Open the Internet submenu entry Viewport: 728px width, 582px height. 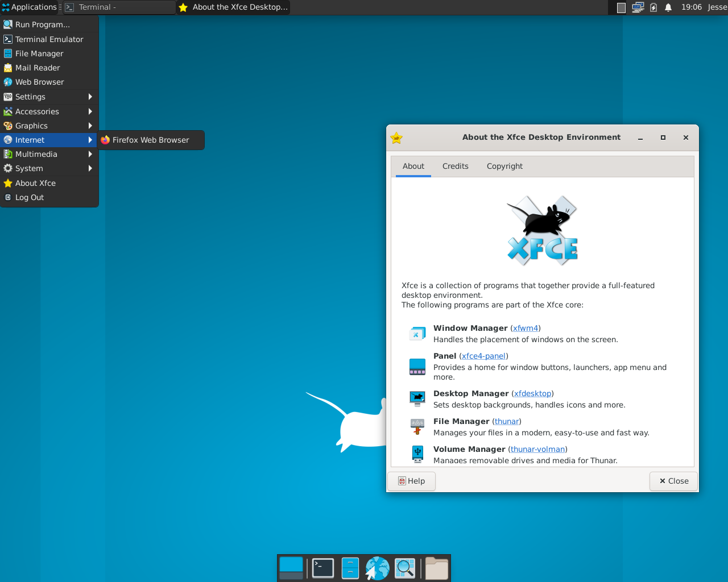pyautogui.click(x=49, y=140)
